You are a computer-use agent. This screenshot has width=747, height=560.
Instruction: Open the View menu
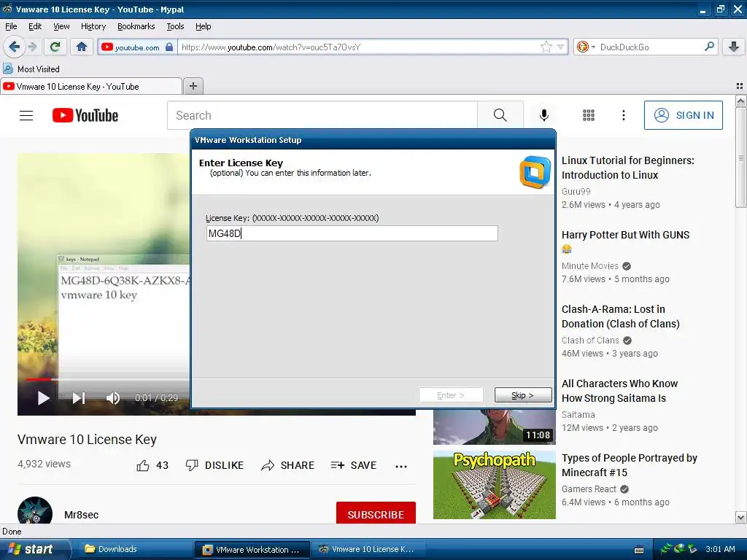[61, 26]
